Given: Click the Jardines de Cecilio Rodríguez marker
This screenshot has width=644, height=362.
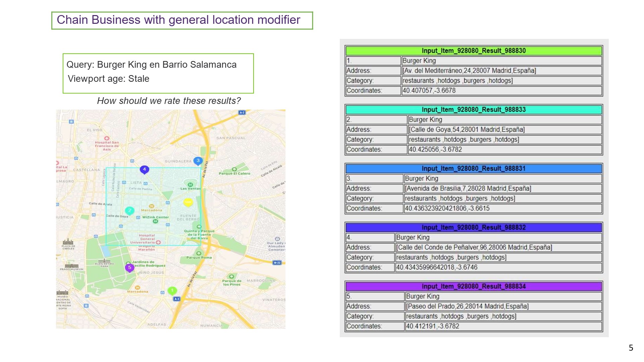Looking at the screenshot, I should [128, 264].
